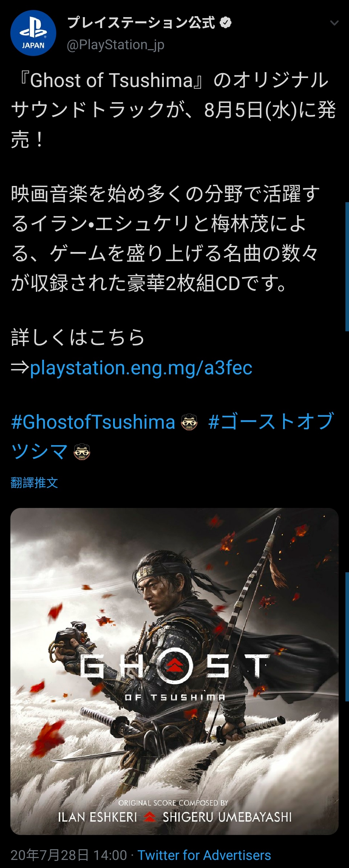Click the mask emoji after #GhostofTsushima

189,422
